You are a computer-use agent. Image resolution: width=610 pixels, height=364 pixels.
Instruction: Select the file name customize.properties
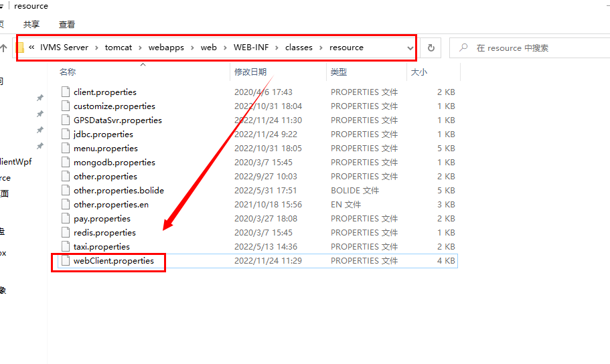(115, 106)
